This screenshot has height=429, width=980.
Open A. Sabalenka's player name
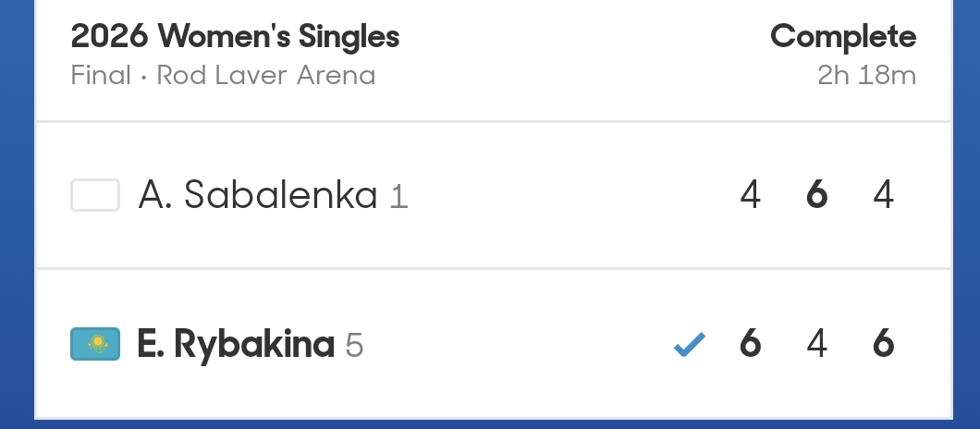pyautogui.click(x=258, y=195)
